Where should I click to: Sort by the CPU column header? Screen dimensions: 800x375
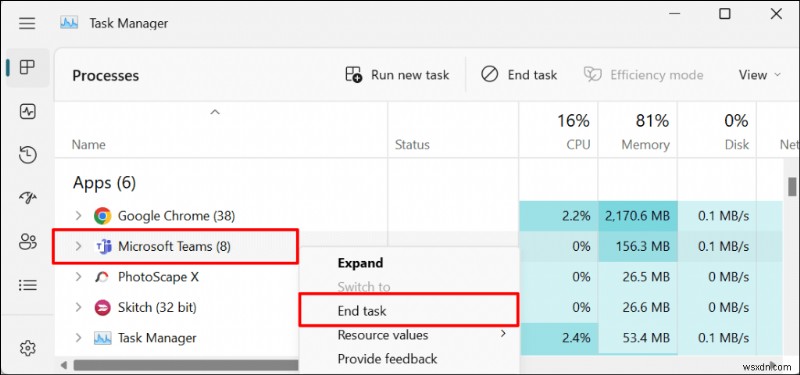(x=578, y=145)
